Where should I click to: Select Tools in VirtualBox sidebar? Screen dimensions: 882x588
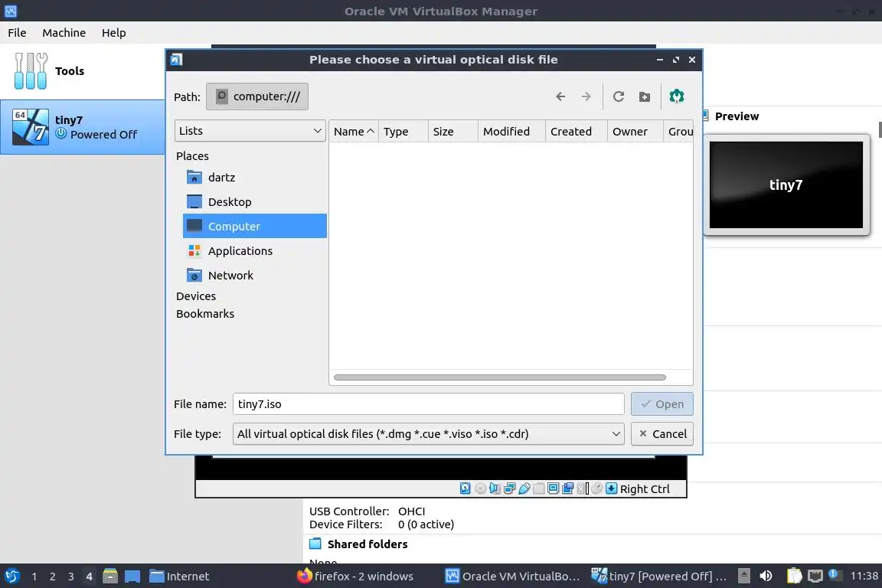(x=82, y=71)
